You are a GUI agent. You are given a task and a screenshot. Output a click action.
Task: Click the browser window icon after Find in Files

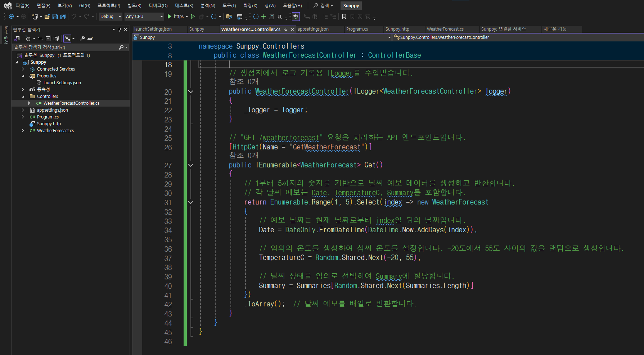coord(240,17)
